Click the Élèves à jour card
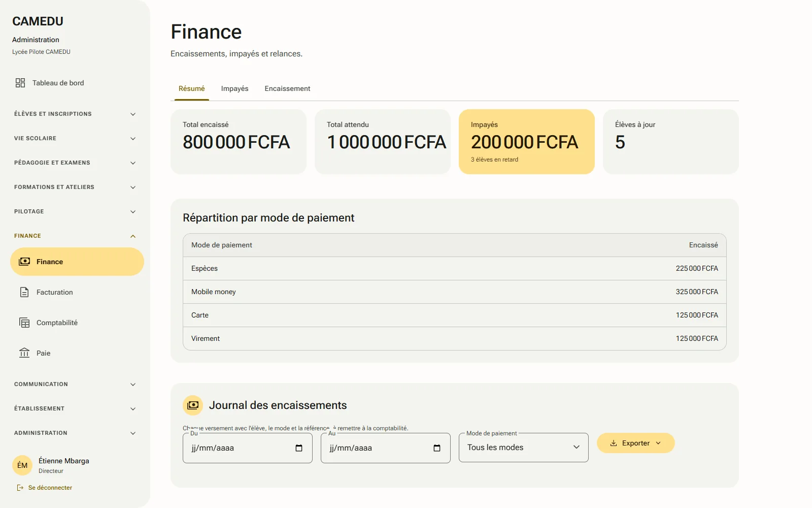 671,142
